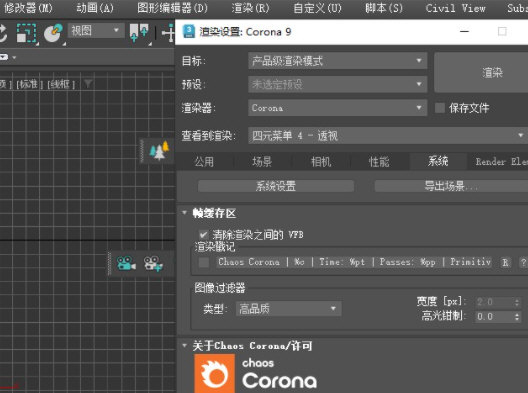Click the paint selection region icon
Image resolution: width=528 pixels, height=393 pixels.
53,33
